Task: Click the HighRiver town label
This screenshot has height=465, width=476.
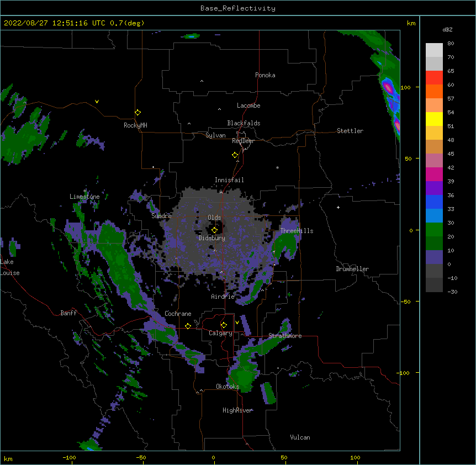Action: pos(237,410)
